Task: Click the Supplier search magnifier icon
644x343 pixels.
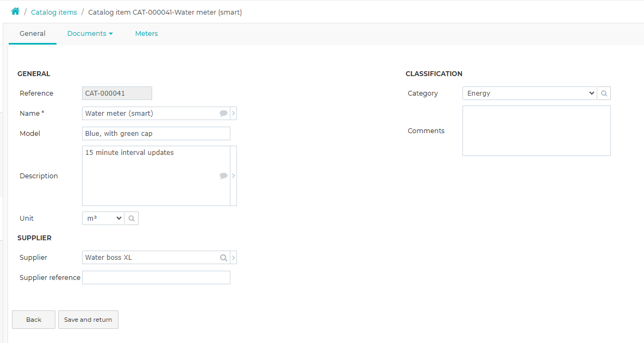Action: pos(223,258)
